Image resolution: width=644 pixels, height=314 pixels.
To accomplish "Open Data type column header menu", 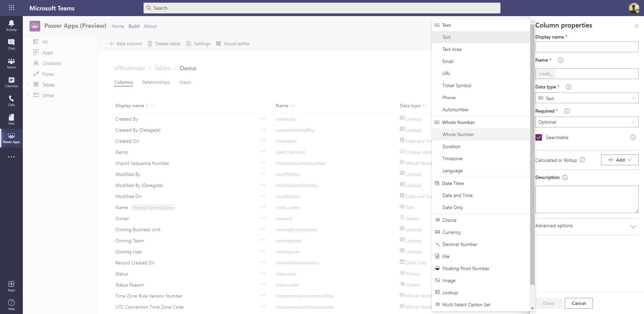I will (425, 106).
